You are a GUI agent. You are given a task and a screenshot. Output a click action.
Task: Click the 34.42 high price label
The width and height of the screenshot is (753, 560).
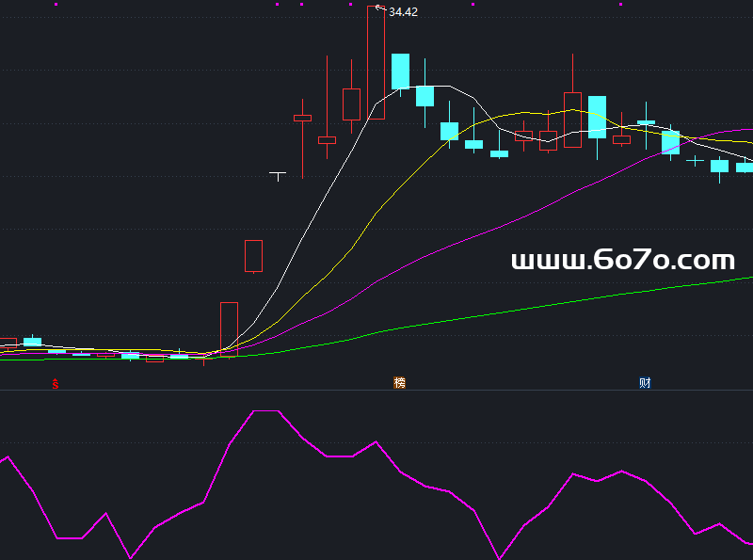pyautogui.click(x=403, y=12)
